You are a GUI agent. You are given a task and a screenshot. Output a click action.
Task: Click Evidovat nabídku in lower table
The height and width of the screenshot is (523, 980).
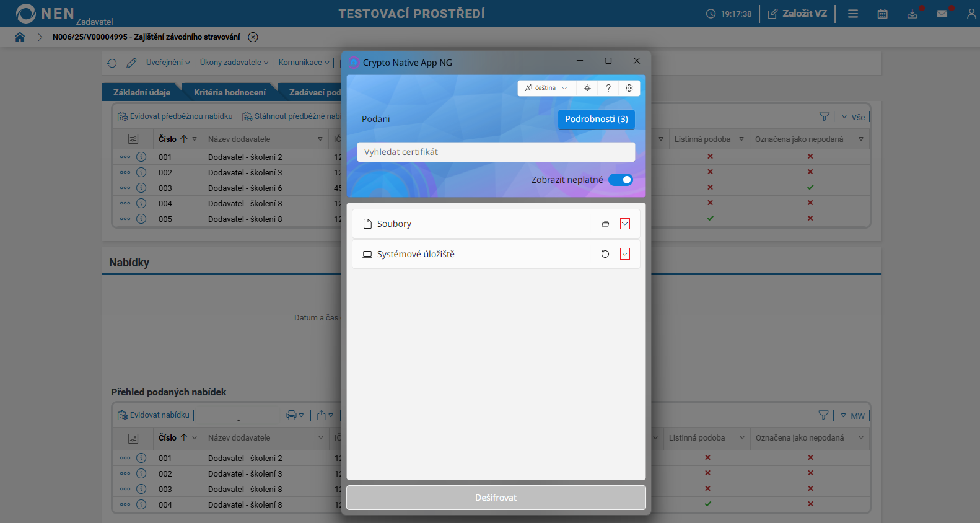[x=154, y=415]
